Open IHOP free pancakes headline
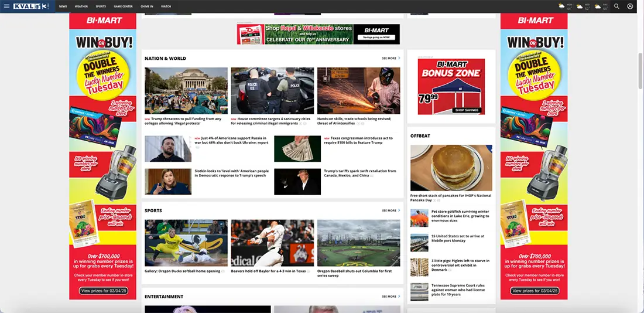Viewport: 644px width, 313px height. tap(451, 198)
